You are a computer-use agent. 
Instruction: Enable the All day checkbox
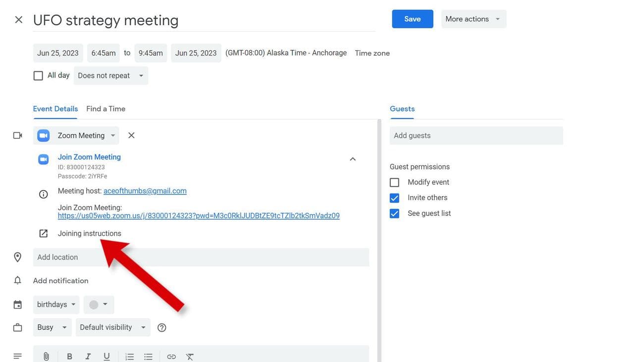click(x=38, y=76)
